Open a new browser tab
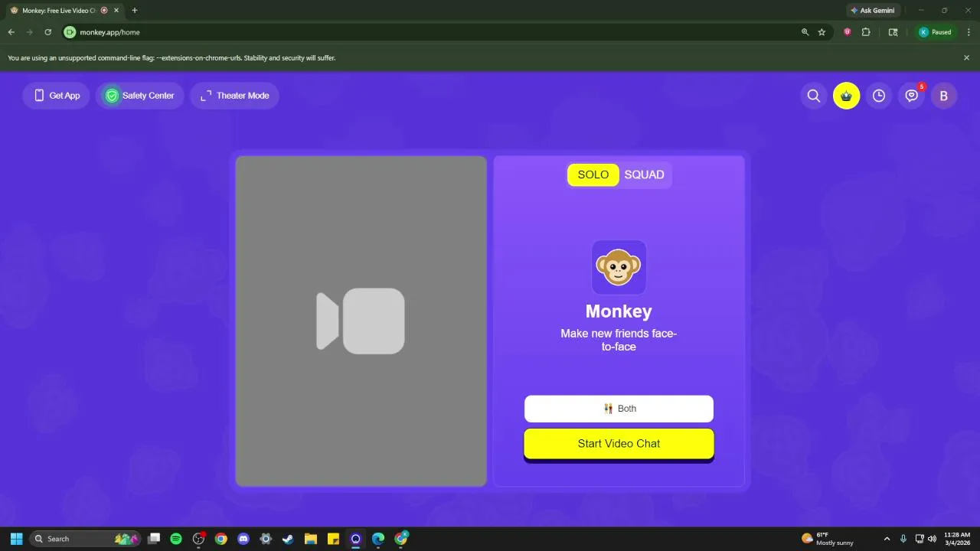980x551 pixels. [x=135, y=11]
